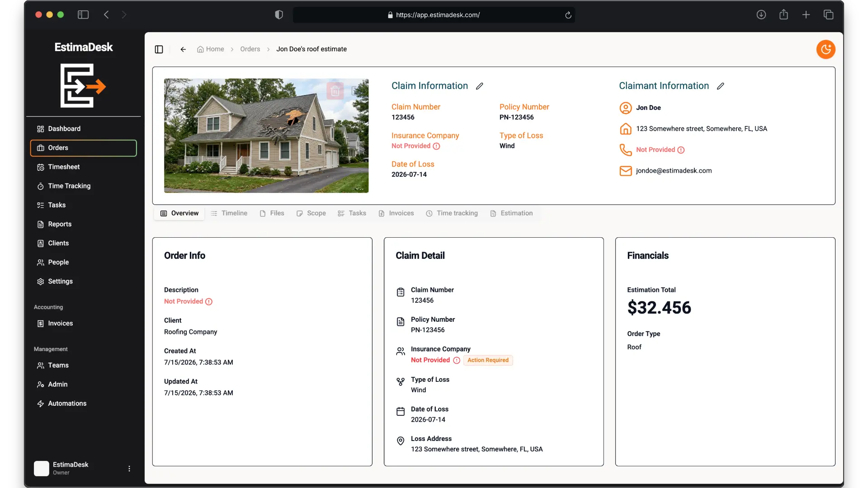
Task: Click Roofing Company client name
Action: point(190,332)
